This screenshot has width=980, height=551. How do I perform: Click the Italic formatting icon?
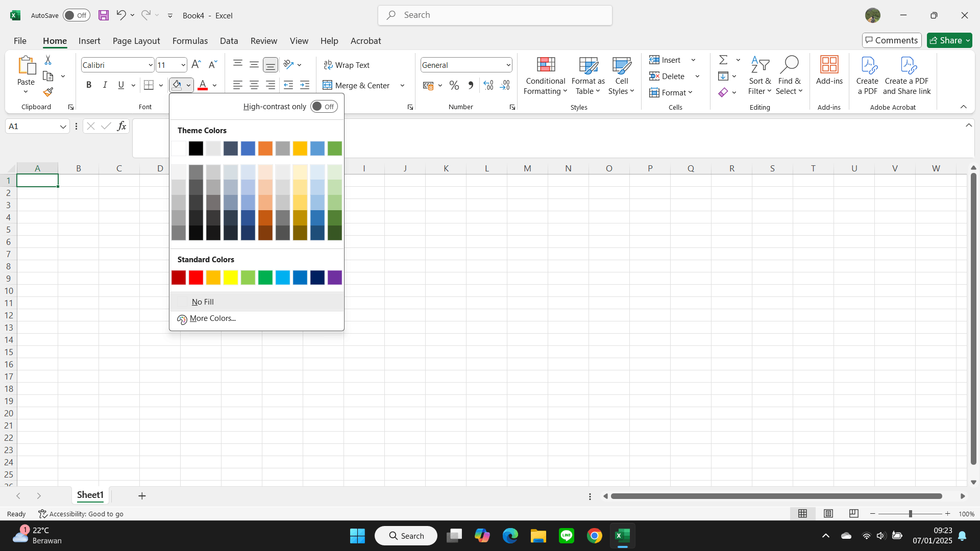(x=105, y=85)
